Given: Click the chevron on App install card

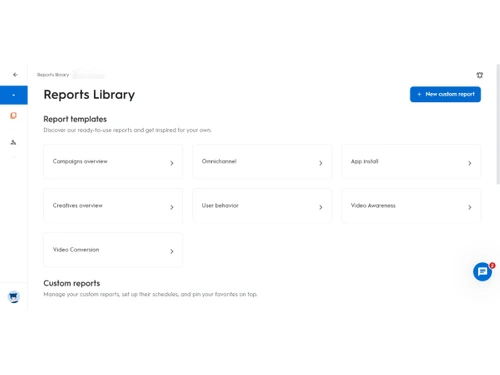Looking at the screenshot, I should [x=470, y=163].
